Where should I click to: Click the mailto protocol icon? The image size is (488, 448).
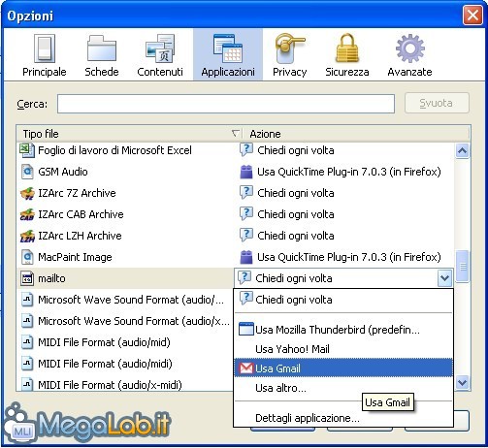tap(27, 278)
